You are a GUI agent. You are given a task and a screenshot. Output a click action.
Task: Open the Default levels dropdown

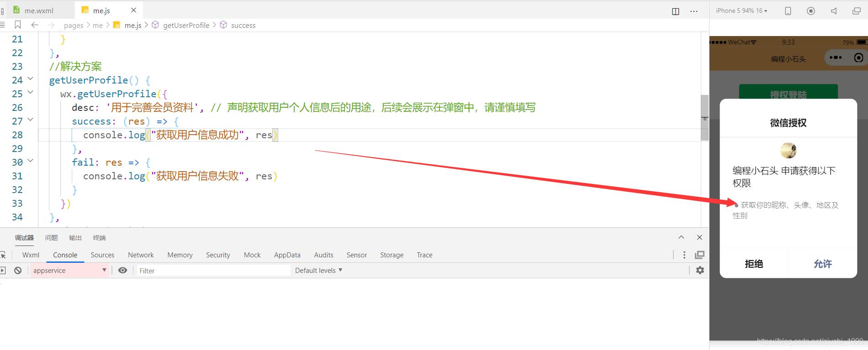pyautogui.click(x=318, y=271)
